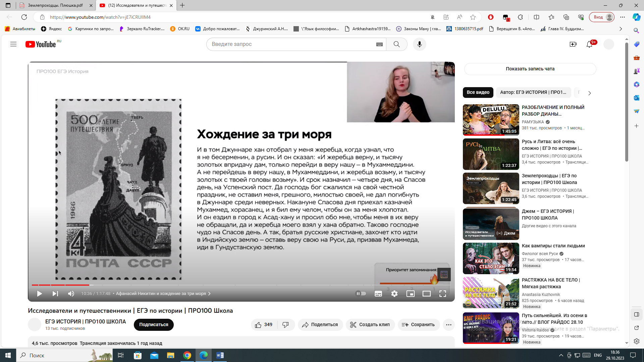Open the 'РАСТЯЖКА НА ВСЕ ТЕЛО' video thumbnail
Screen dimensions: 644x362
(x=491, y=293)
